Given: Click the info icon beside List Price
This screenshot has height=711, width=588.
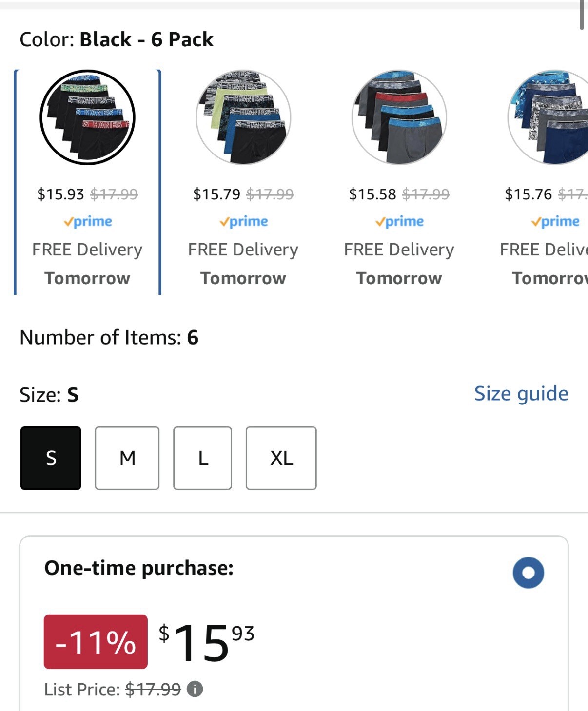Looking at the screenshot, I should tap(195, 689).
